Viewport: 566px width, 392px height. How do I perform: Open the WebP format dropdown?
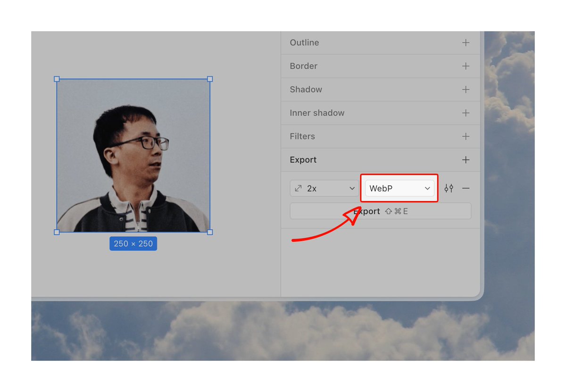[399, 188]
